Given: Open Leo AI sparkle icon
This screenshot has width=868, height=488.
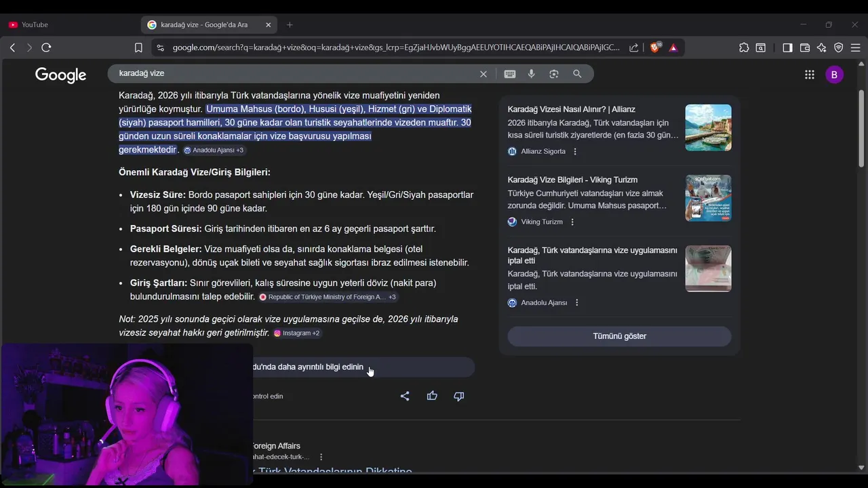Looking at the screenshot, I should point(822,47).
